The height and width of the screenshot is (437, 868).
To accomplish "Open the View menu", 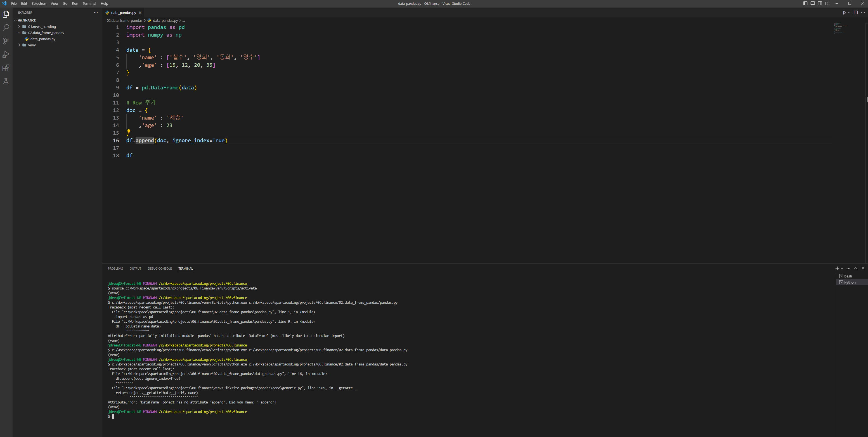I will [x=54, y=3].
